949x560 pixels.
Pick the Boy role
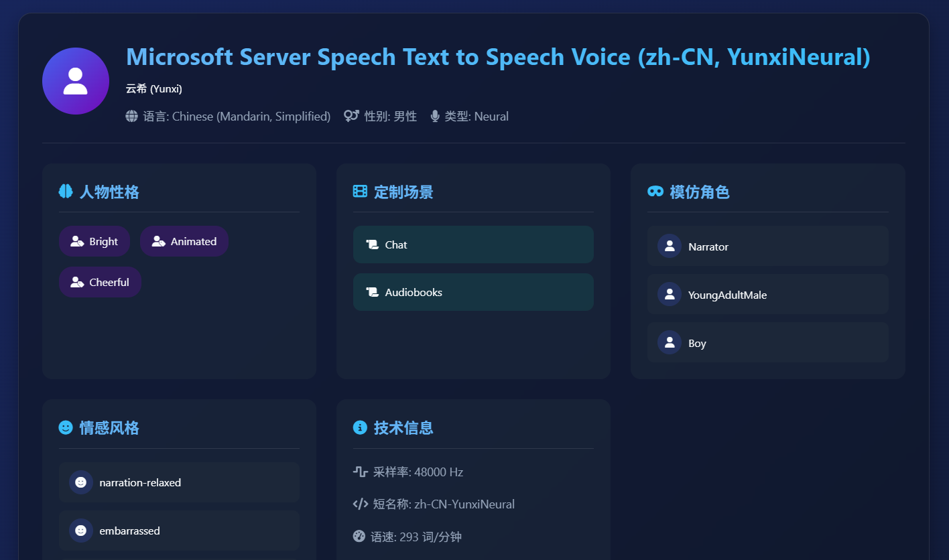pos(767,343)
